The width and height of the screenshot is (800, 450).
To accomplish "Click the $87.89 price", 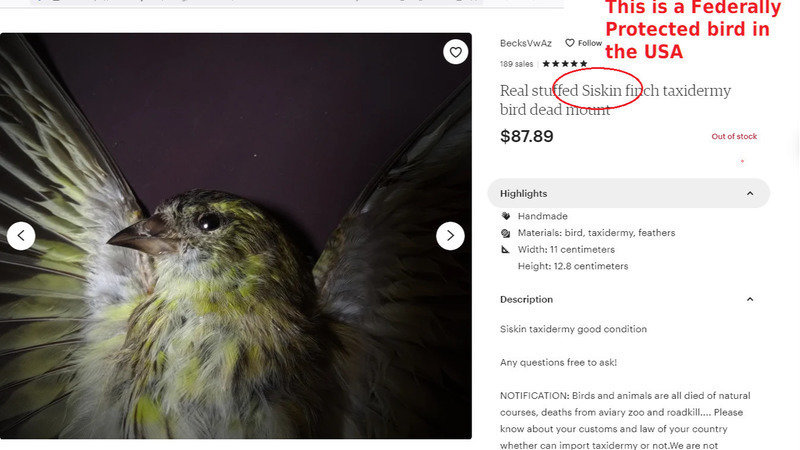I will pyautogui.click(x=527, y=136).
